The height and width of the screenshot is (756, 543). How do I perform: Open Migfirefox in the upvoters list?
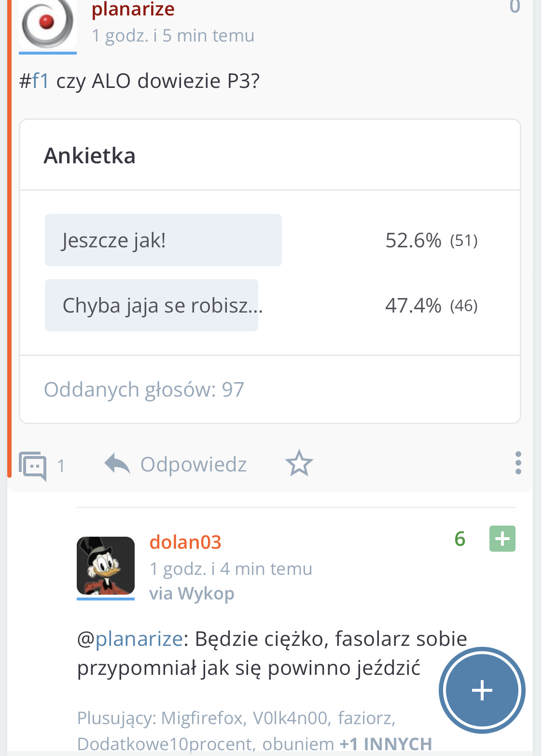(x=202, y=718)
